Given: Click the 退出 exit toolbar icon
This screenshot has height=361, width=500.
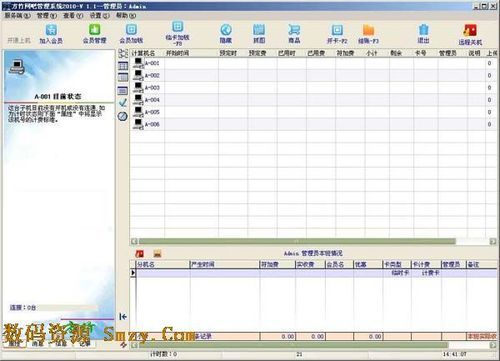Looking at the screenshot, I should pyautogui.click(x=423, y=30).
